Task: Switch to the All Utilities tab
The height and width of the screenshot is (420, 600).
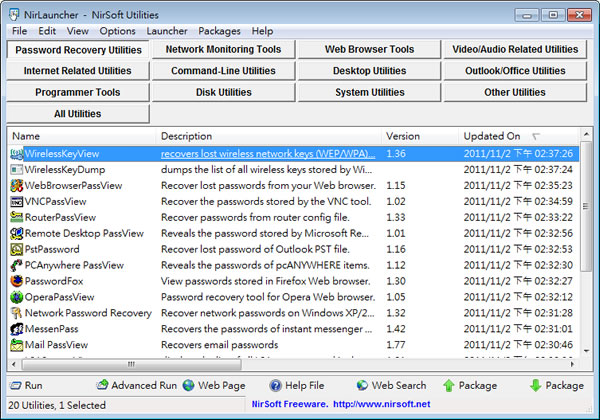Action: pyautogui.click(x=77, y=114)
